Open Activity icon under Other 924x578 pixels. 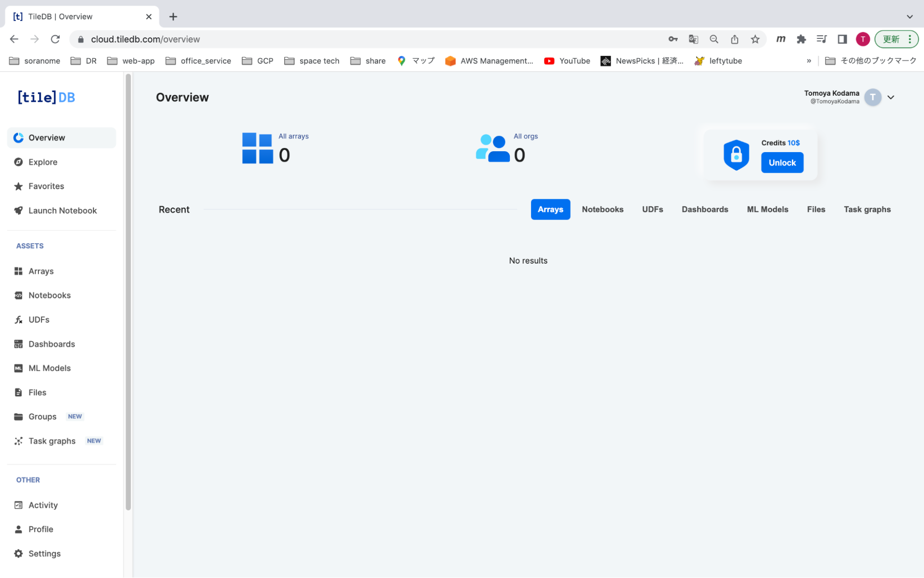click(x=18, y=505)
